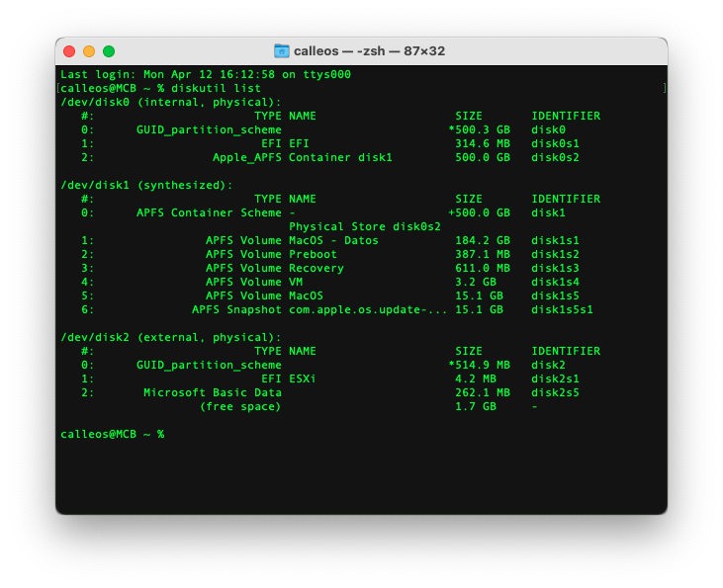Click the 'Recovery' volume name
The width and height of the screenshot is (723, 588).
pos(316,268)
